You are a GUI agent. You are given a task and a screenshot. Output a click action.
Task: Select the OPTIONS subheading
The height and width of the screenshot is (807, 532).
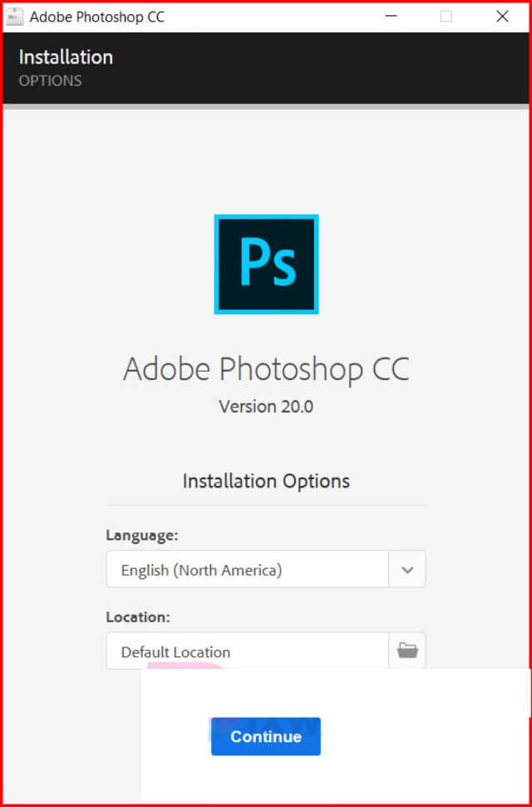point(50,81)
